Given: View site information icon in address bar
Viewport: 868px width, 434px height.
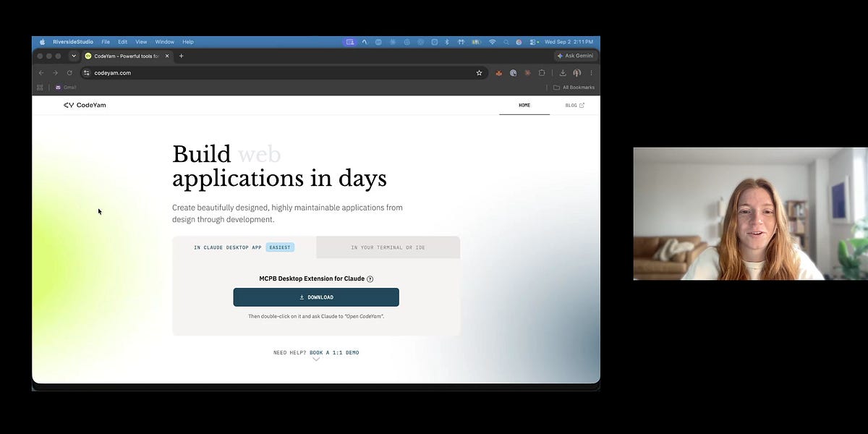Looking at the screenshot, I should tap(86, 72).
